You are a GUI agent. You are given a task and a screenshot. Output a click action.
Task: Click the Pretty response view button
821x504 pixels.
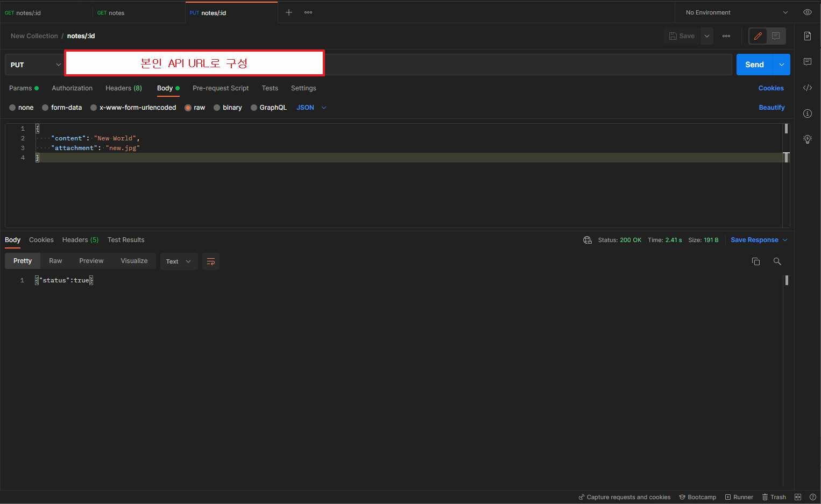point(23,261)
